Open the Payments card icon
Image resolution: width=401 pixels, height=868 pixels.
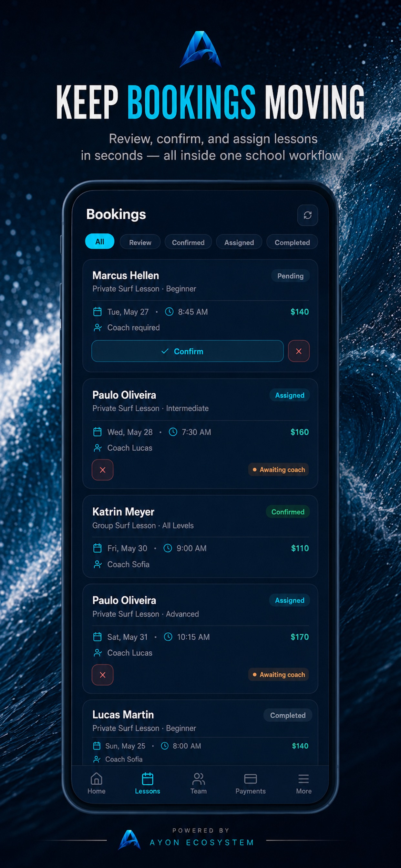pos(250,779)
